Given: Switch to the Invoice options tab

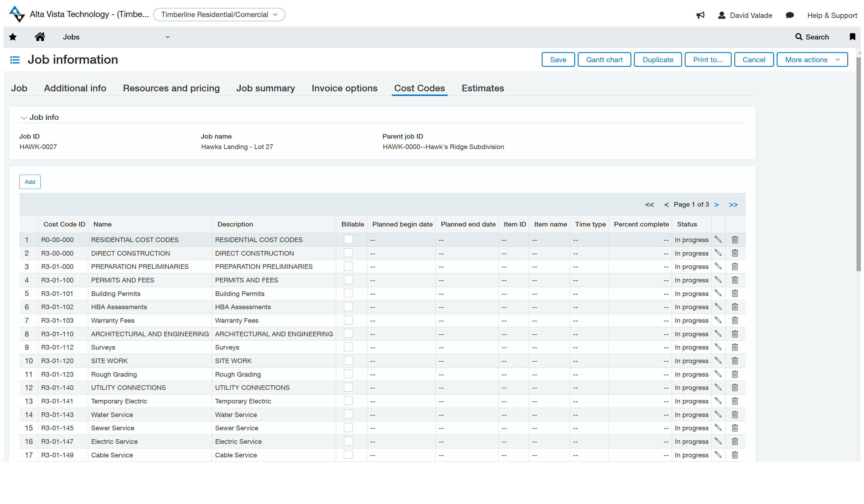Looking at the screenshot, I should pyautogui.click(x=344, y=88).
